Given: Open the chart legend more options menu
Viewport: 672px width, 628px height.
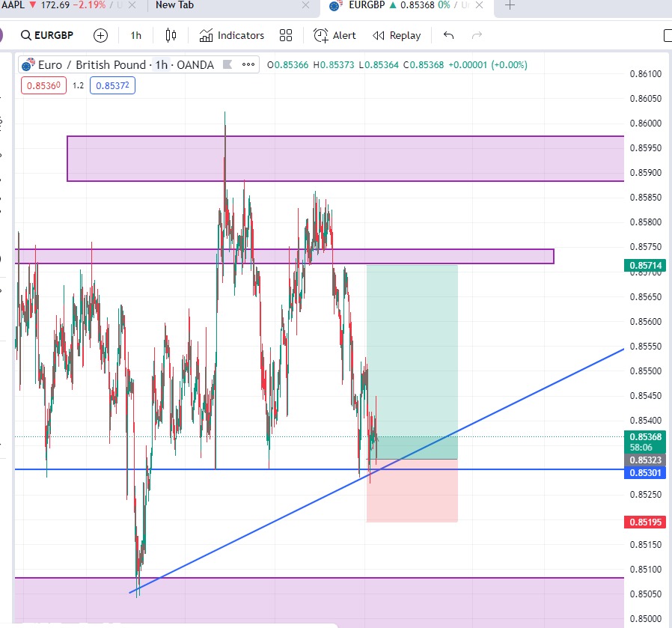Looking at the screenshot, I should (248, 64).
